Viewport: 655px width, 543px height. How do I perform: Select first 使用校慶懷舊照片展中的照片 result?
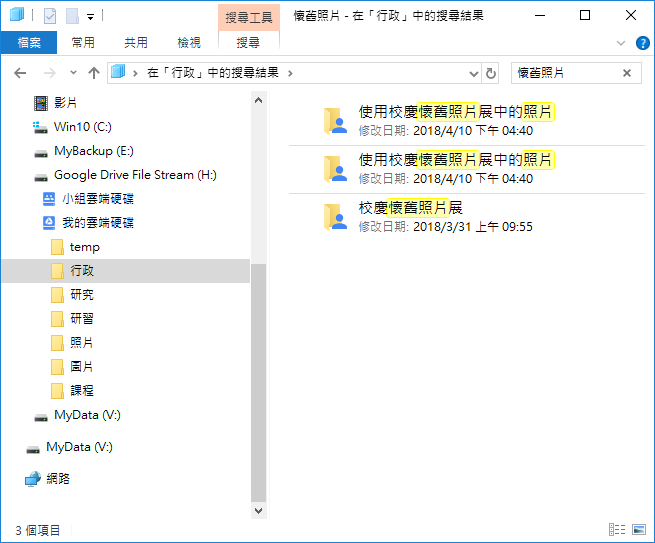tap(467, 121)
